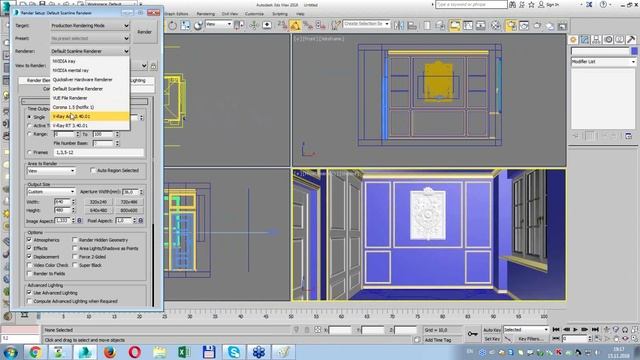Collapse the Renderer dropdown arrow
Viewport: 640px width, 360px height.
coord(126,51)
